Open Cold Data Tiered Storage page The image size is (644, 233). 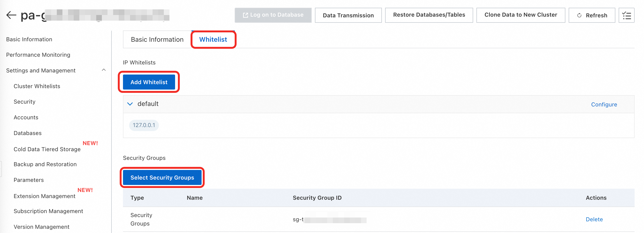(x=47, y=149)
